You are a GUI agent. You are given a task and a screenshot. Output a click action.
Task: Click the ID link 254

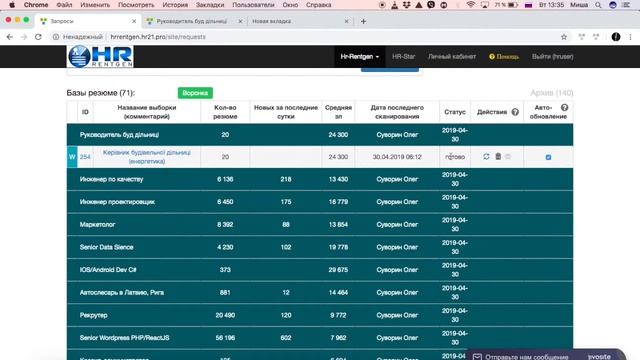pos(85,157)
